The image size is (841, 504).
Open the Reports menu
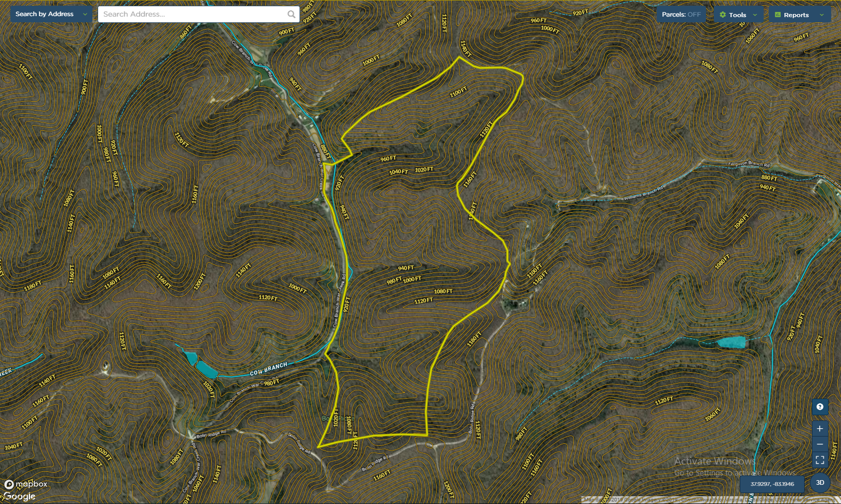point(796,15)
